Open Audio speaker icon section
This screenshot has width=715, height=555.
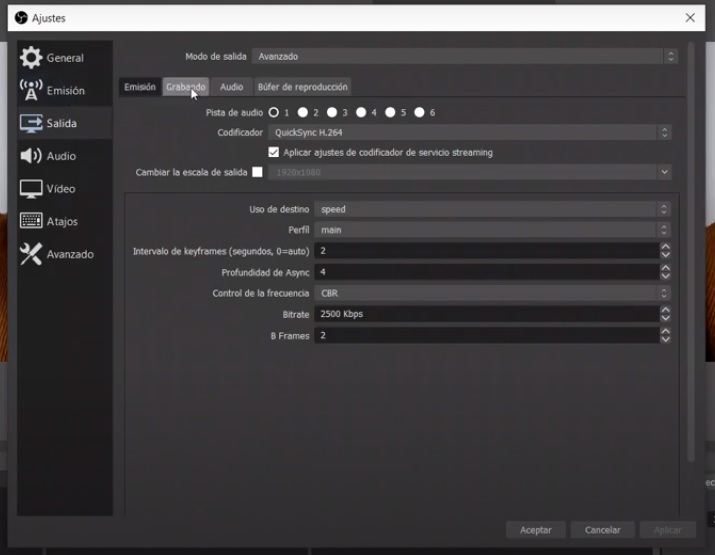[x=31, y=156]
